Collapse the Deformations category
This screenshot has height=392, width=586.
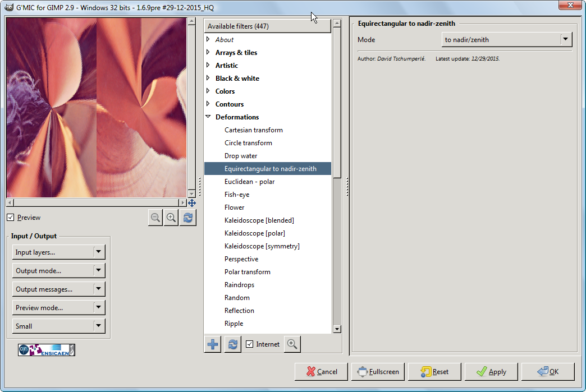pyautogui.click(x=208, y=117)
